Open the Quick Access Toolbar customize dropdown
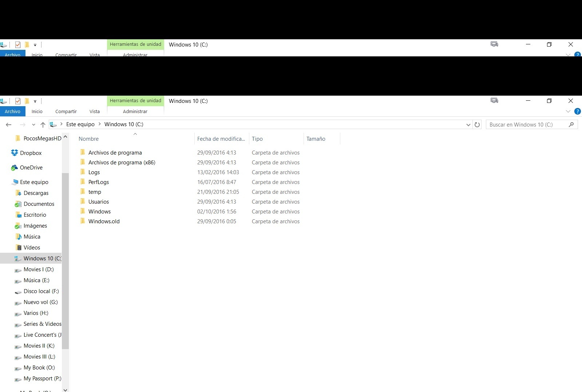This screenshot has height=392, width=582. pyautogui.click(x=35, y=101)
